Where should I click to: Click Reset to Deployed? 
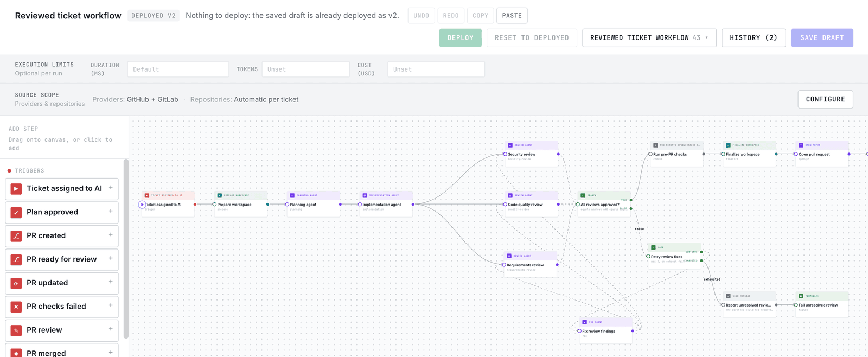coord(532,38)
